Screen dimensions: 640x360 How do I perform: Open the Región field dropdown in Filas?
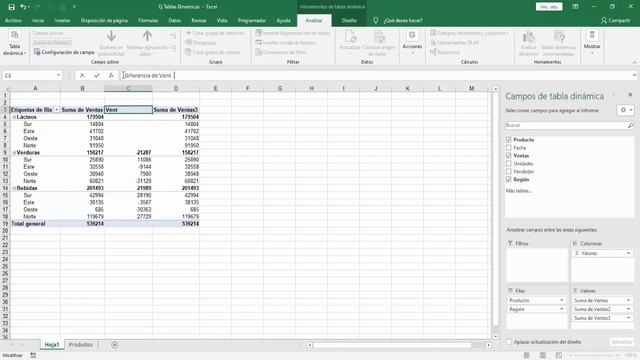[x=562, y=309]
